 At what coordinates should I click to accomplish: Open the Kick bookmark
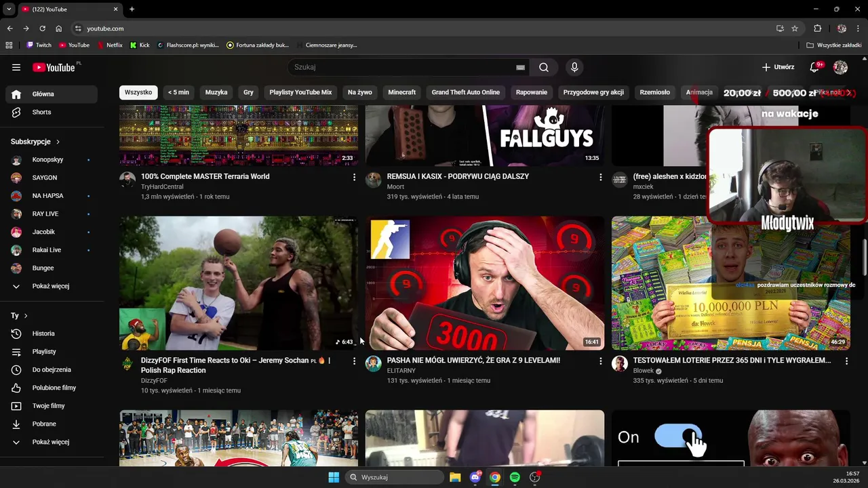click(140, 45)
